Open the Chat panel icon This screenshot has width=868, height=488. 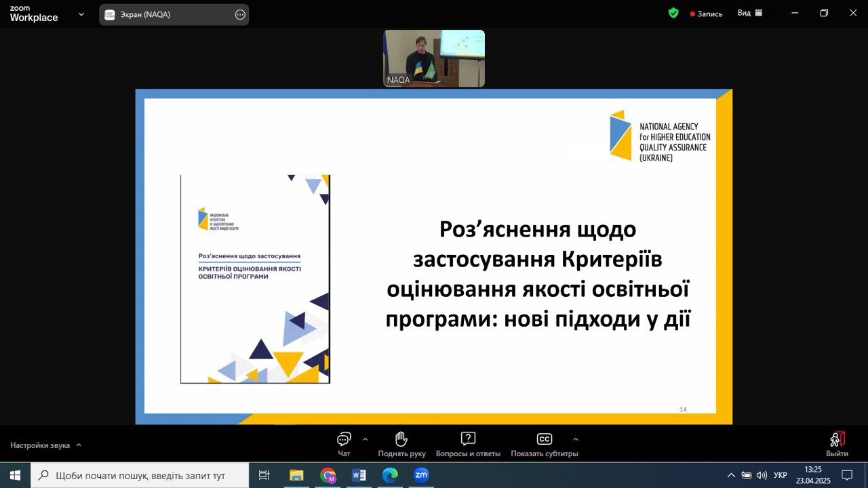[x=344, y=439]
